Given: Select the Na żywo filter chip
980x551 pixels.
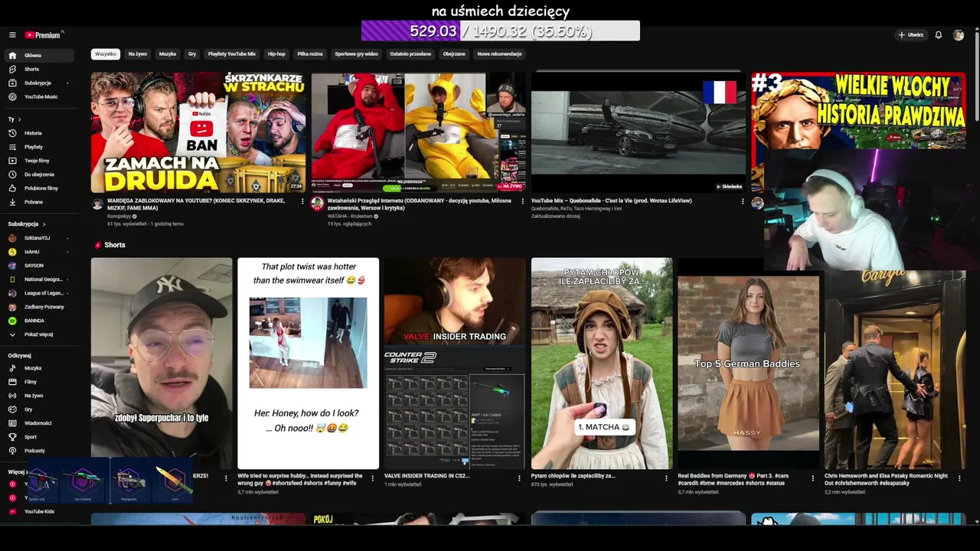Looking at the screenshot, I should tap(138, 54).
